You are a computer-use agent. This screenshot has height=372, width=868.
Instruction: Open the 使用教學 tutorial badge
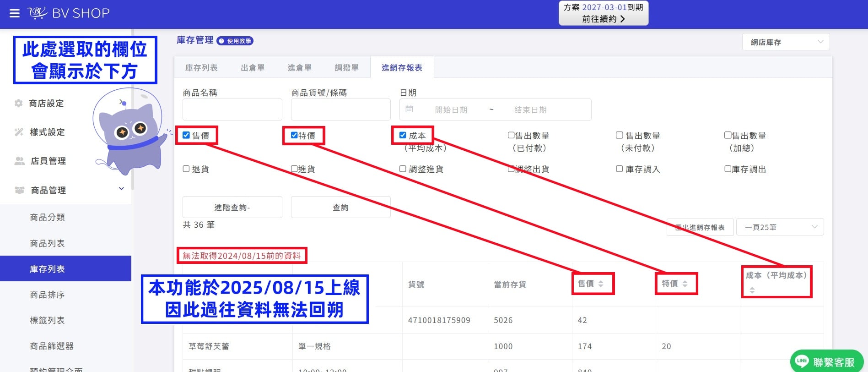(x=235, y=41)
